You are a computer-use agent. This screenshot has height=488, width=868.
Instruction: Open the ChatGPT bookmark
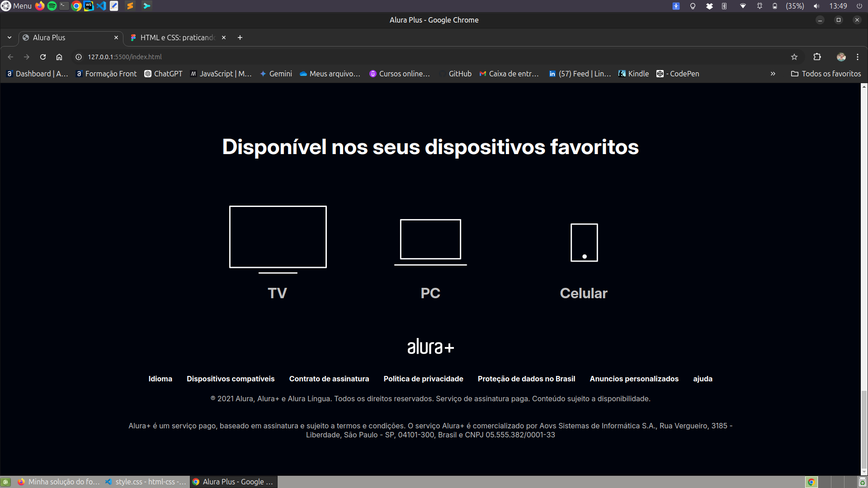[163, 74]
